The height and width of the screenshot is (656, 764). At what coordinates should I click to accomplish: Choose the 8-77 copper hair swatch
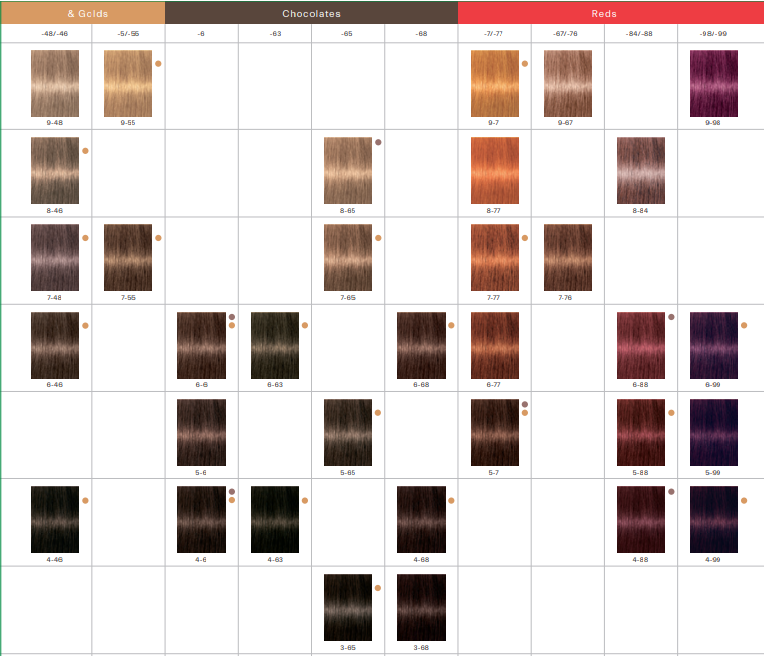click(495, 170)
